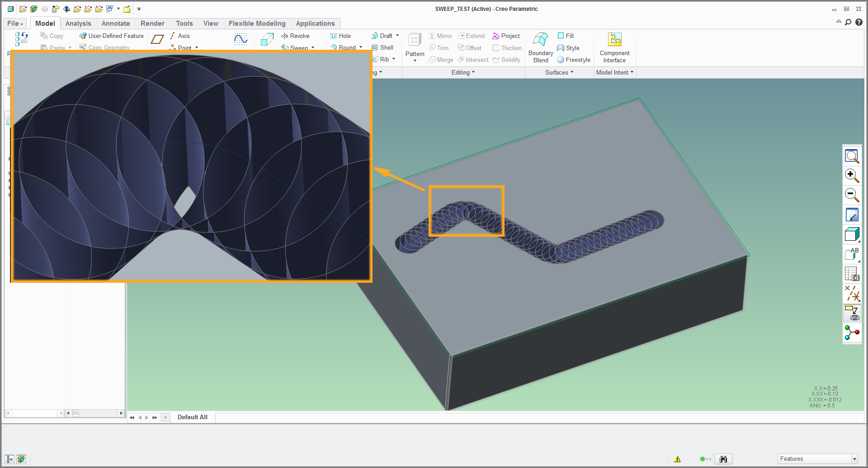Click the model tree horizontal scrollbar thumb

coord(75,413)
